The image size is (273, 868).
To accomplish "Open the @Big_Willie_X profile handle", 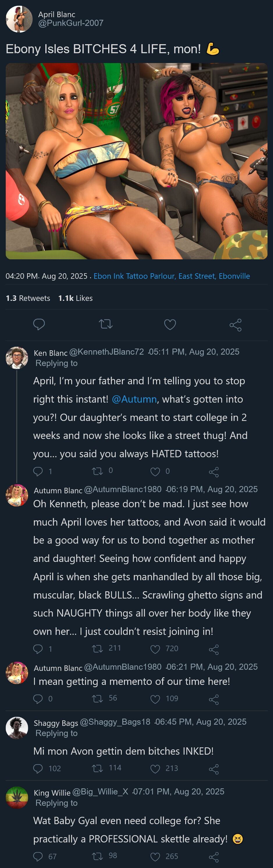I will (x=100, y=791).
